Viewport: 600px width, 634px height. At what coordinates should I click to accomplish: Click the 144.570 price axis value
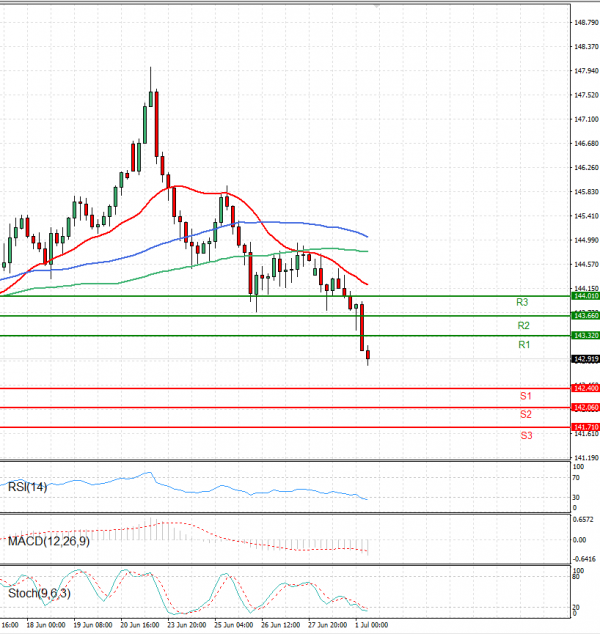tap(586, 264)
